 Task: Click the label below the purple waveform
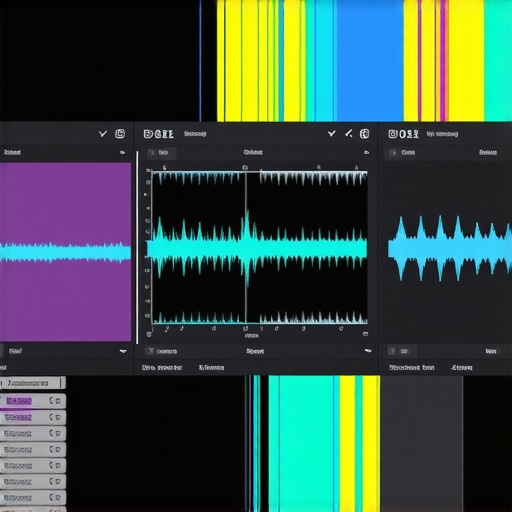click(x=15, y=351)
